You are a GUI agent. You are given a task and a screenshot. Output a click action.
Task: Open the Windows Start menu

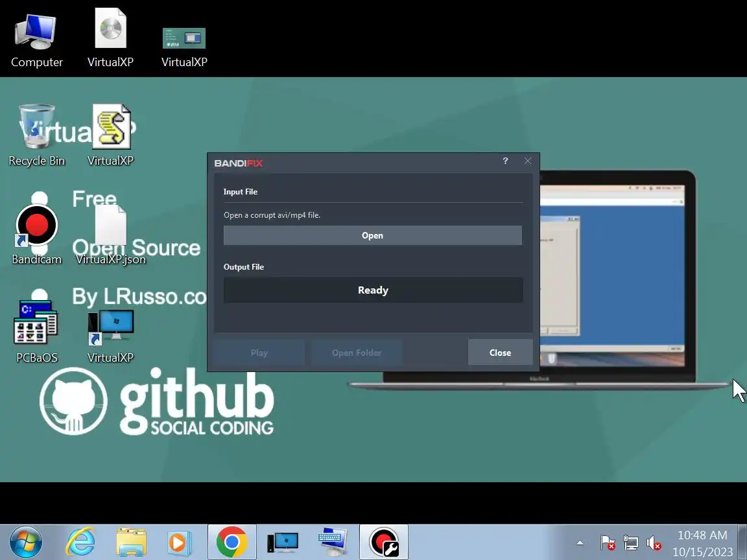coord(26,542)
